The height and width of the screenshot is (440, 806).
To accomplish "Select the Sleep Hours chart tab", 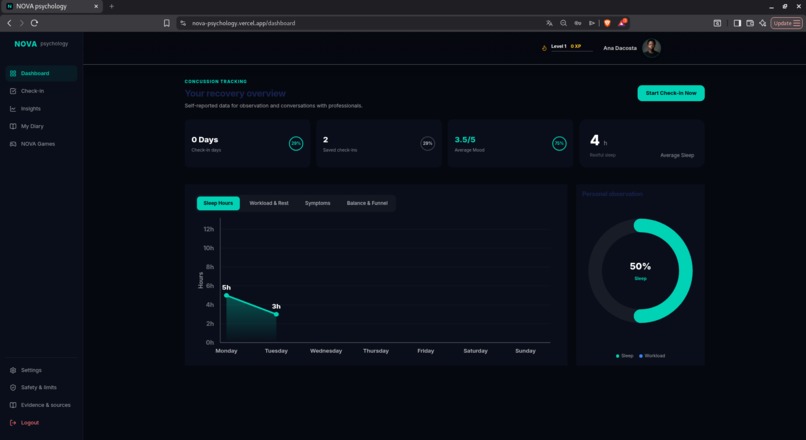I will pos(218,203).
